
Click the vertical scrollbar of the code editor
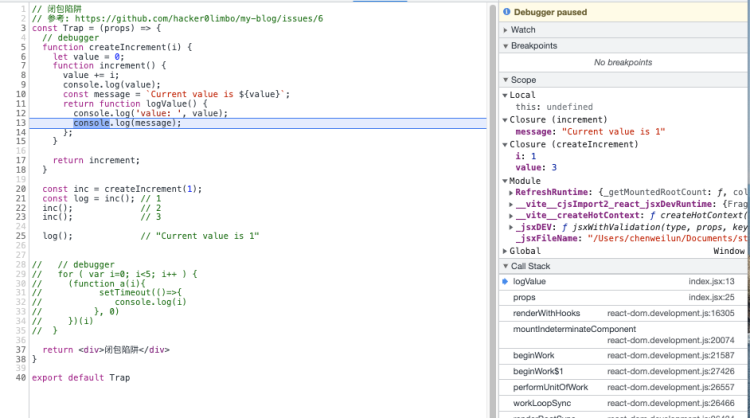click(x=493, y=210)
